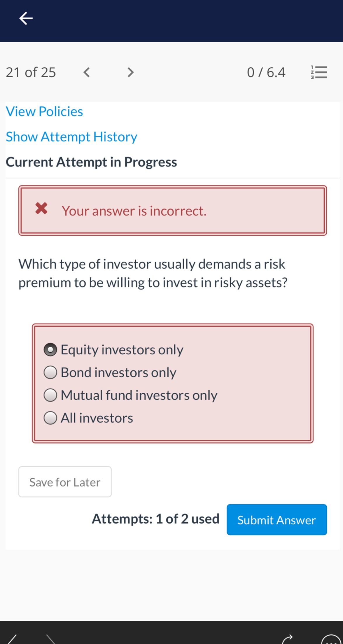This screenshot has width=343, height=644.
Task: Choose the All investors answer
Action: click(50, 418)
